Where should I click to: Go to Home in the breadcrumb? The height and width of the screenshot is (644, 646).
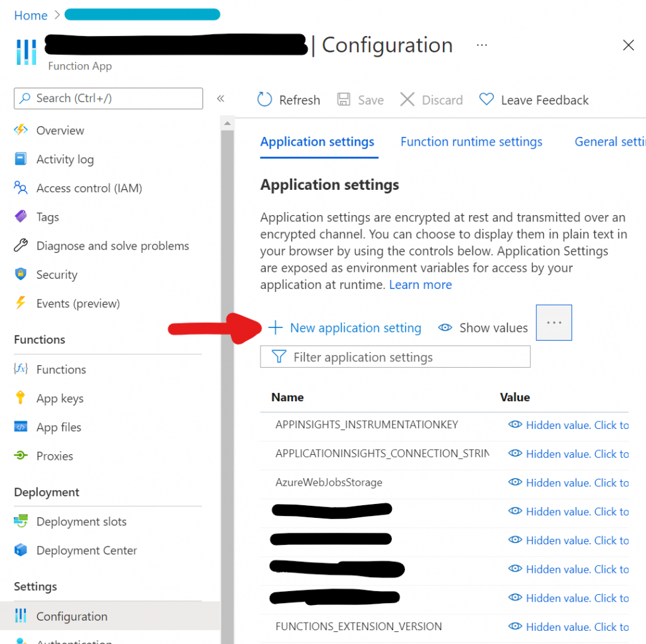click(x=31, y=15)
